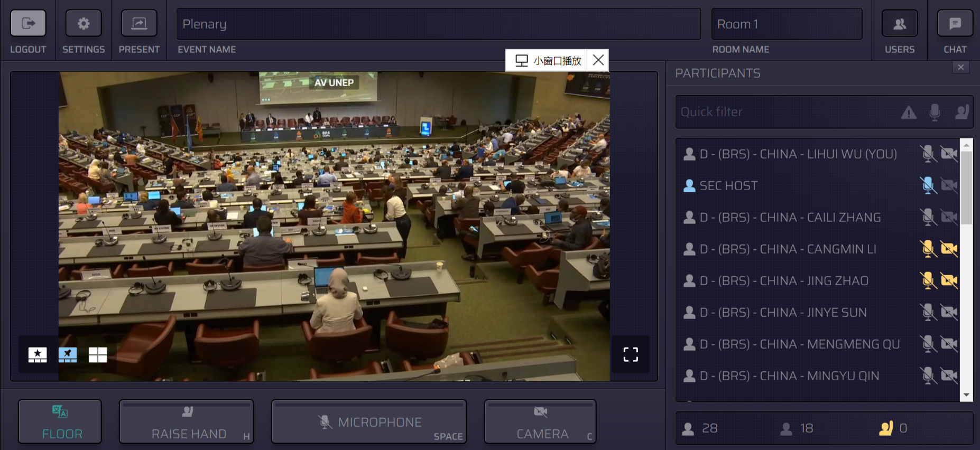Open Settings with the gear icon

[x=84, y=24]
